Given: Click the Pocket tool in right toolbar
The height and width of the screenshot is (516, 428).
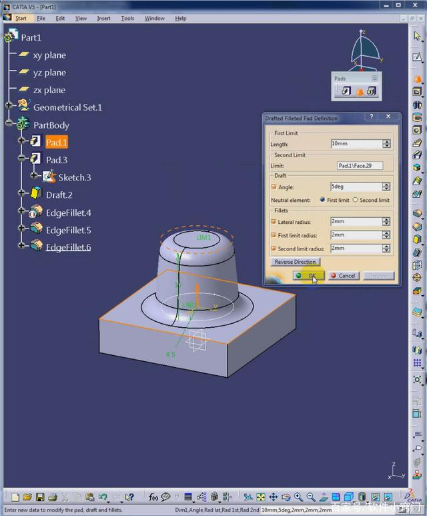Looking at the screenshot, I should [417, 92].
